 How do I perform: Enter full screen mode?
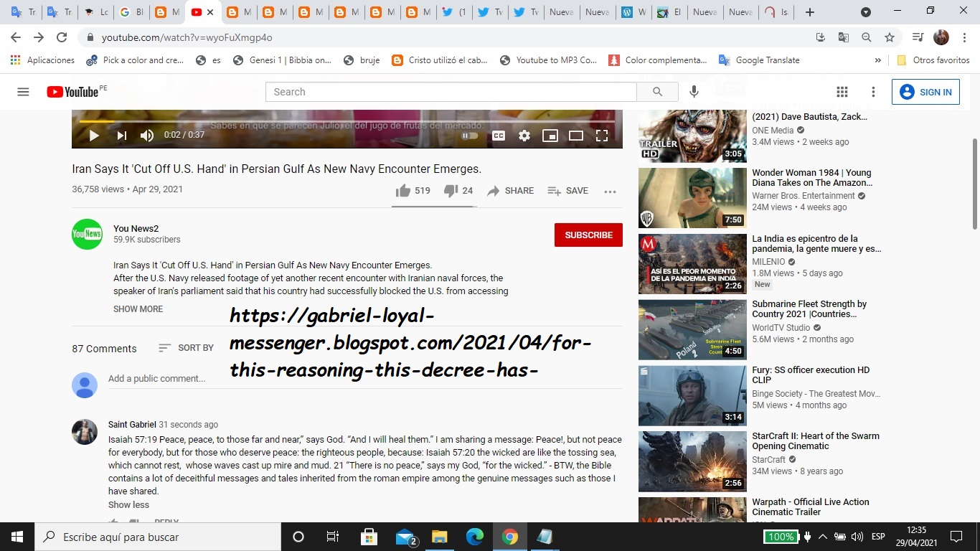click(x=602, y=136)
